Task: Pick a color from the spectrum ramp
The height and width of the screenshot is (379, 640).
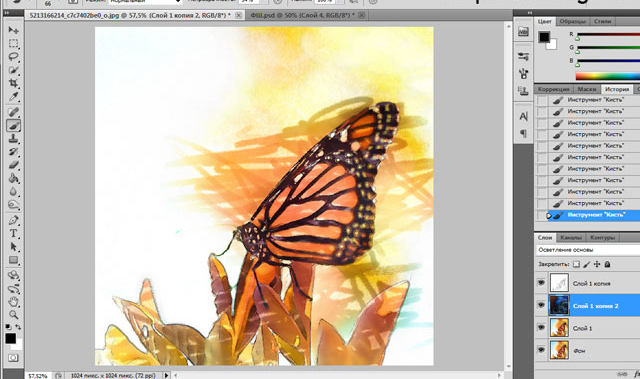Action: 608,76
